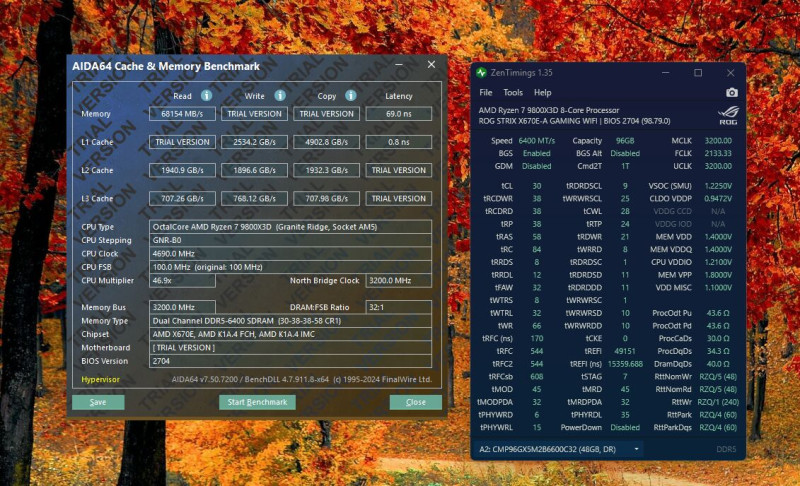Viewport: 800px width, 486px height.
Task: Click CPU Clock value 4690.0 MHz
Action: click(x=290, y=253)
